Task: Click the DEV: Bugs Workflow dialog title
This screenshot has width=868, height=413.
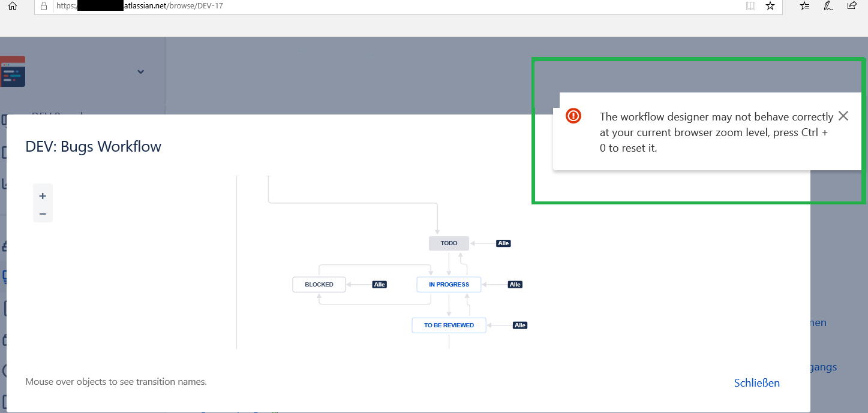Action: (94, 146)
